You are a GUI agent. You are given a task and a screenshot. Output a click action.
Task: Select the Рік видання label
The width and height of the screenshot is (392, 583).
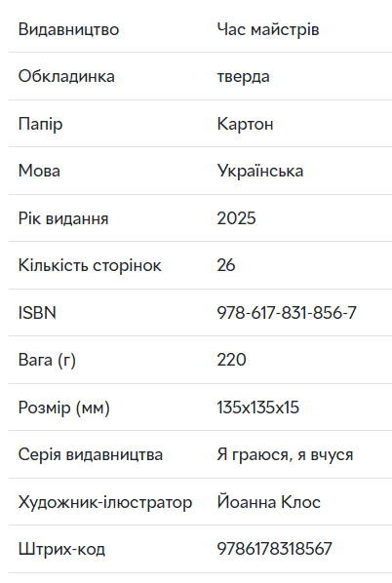(x=63, y=218)
